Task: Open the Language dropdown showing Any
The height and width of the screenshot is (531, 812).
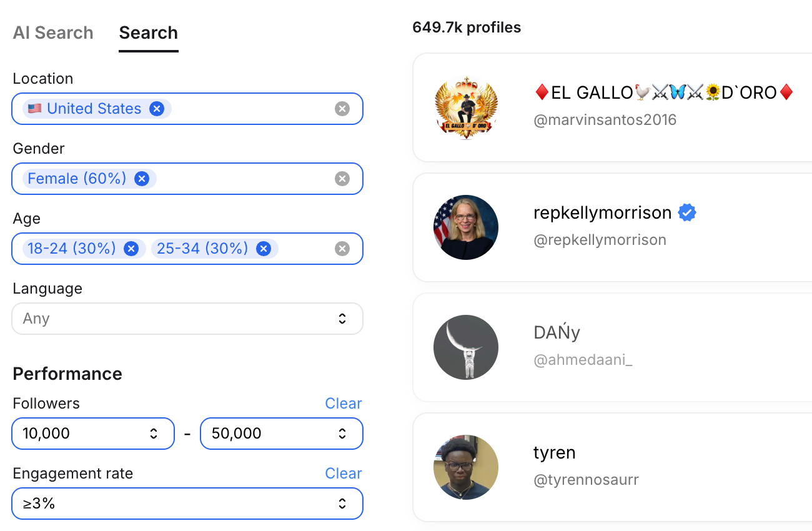Action: pyautogui.click(x=187, y=319)
